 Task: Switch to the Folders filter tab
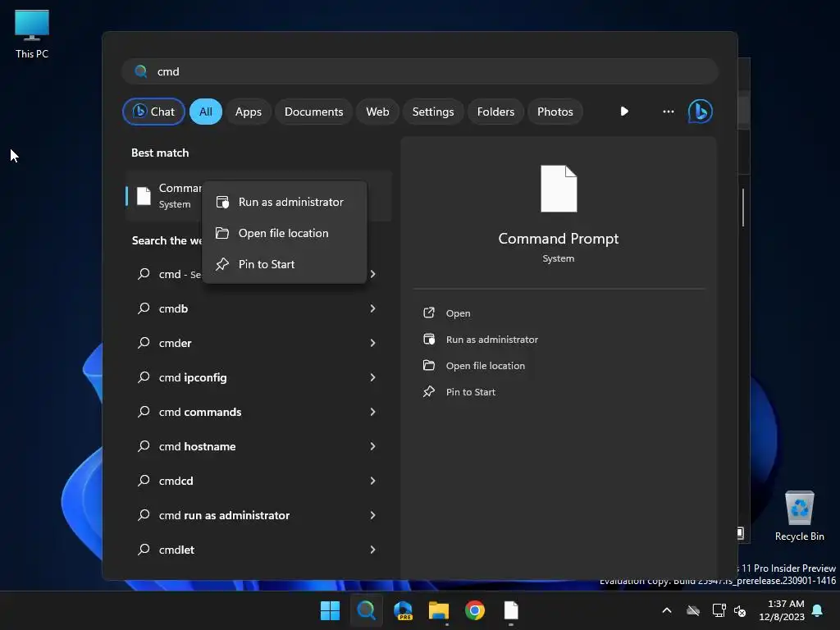tap(495, 112)
